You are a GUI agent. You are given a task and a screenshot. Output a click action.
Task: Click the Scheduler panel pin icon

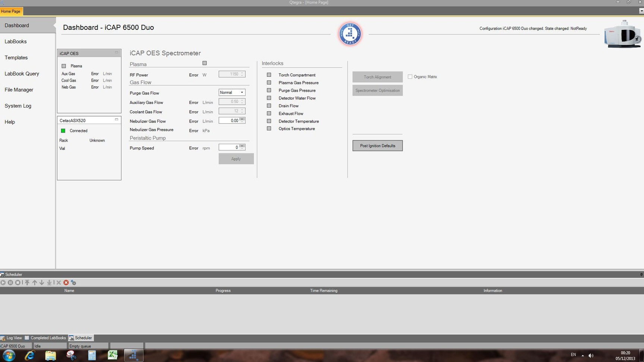pos(641,274)
